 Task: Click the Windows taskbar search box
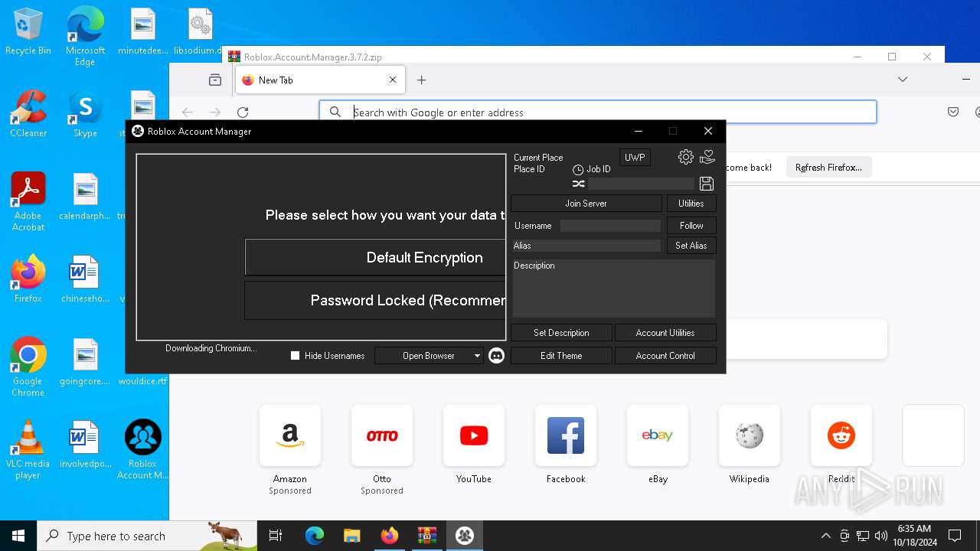pos(147,536)
